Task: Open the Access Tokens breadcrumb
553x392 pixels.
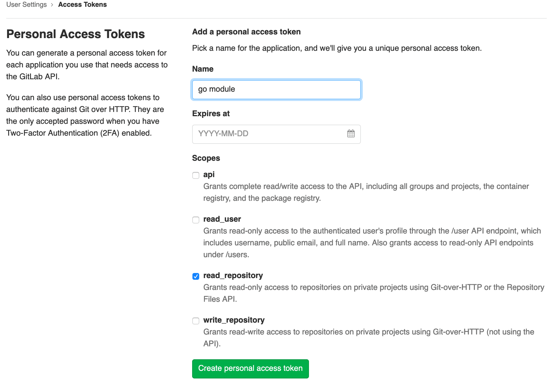Action: (x=82, y=5)
